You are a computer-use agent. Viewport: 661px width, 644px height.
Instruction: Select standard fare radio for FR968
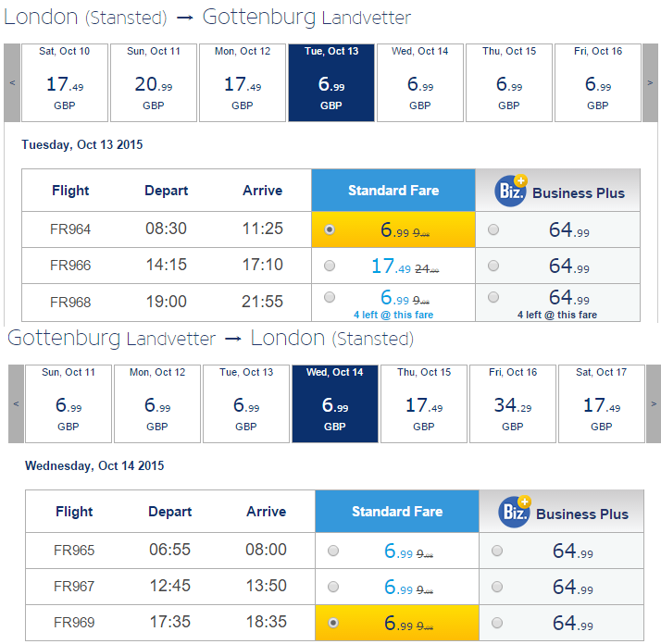tap(330, 297)
